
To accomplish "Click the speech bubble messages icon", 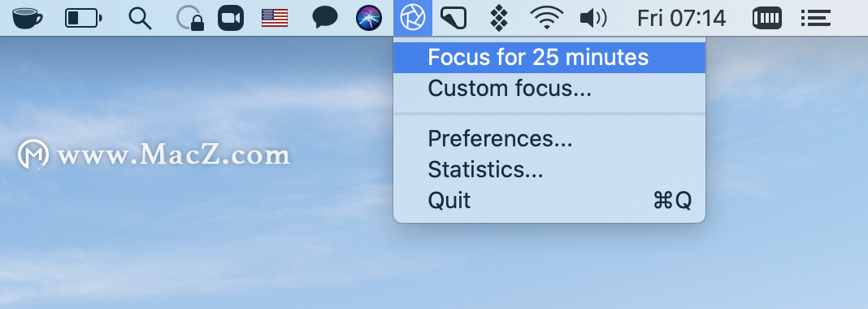I will click(325, 18).
